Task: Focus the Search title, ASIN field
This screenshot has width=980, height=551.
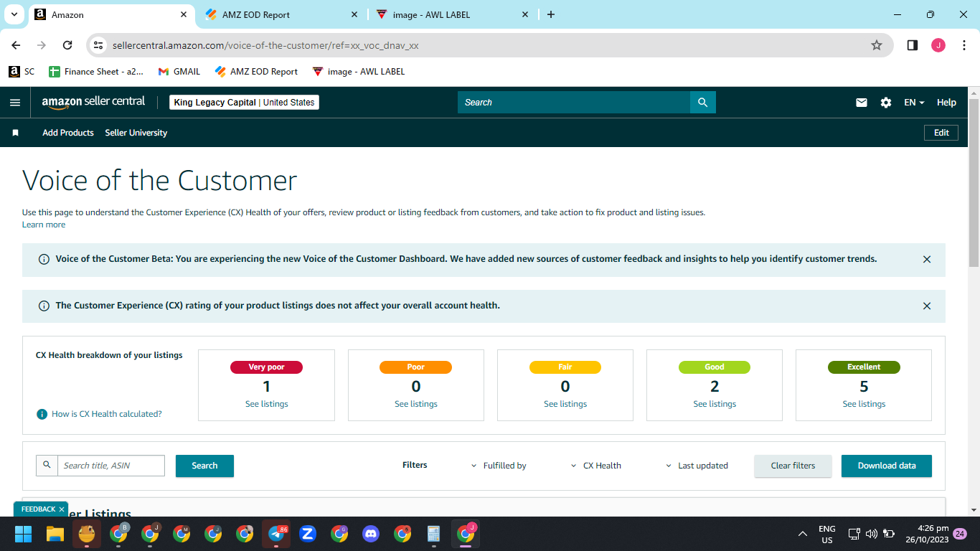Action: 111,466
